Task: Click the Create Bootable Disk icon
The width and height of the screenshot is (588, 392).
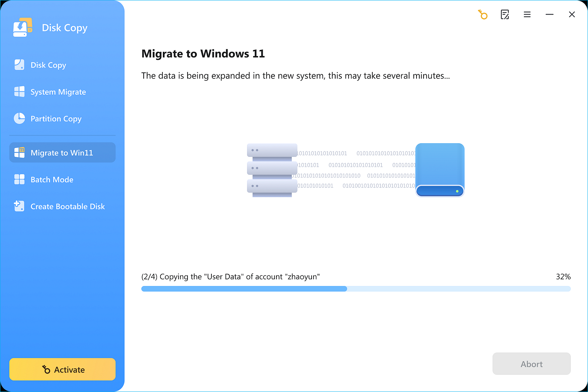Action: pyautogui.click(x=19, y=206)
